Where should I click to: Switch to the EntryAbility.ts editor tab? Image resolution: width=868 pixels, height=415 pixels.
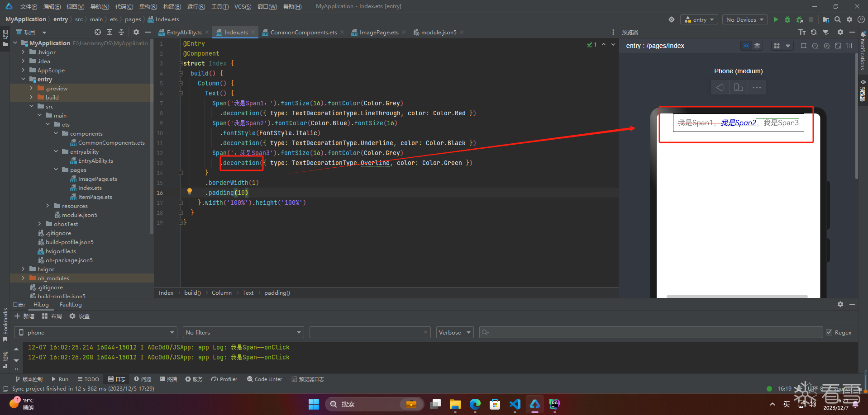[184, 32]
